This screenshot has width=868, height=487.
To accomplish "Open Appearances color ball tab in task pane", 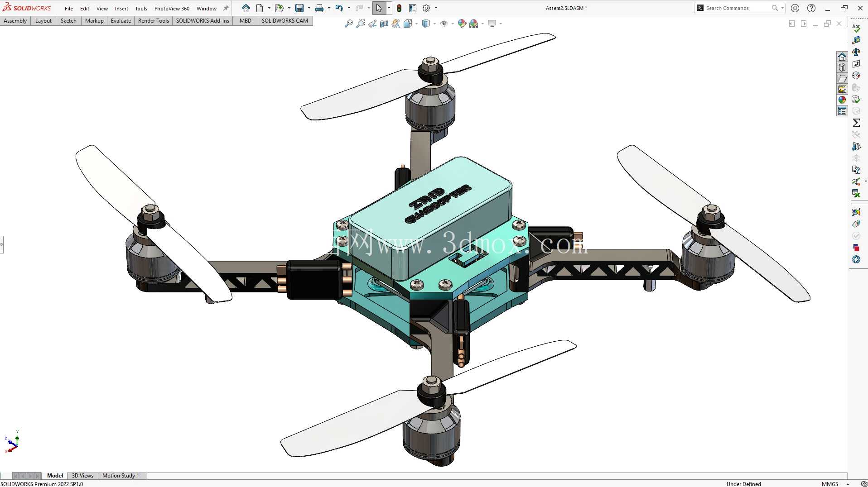I will [842, 100].
